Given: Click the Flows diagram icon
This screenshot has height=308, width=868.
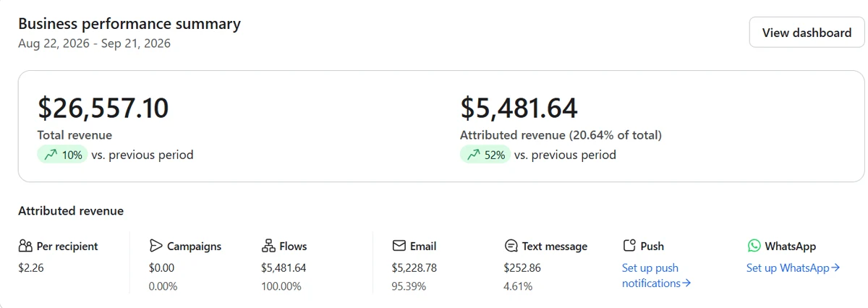Looking at the screenshot, I should click(x=268, y=246).
